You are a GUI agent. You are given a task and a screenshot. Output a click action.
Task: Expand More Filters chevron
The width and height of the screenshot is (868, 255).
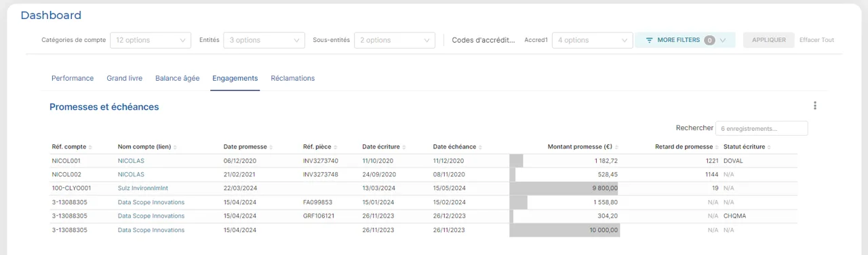click(723, 40)
